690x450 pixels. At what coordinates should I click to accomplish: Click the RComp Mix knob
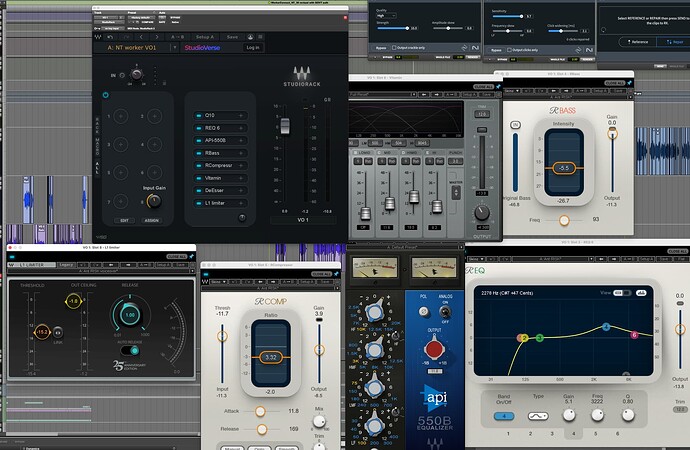pyautogui.click(x=319, y=422)
